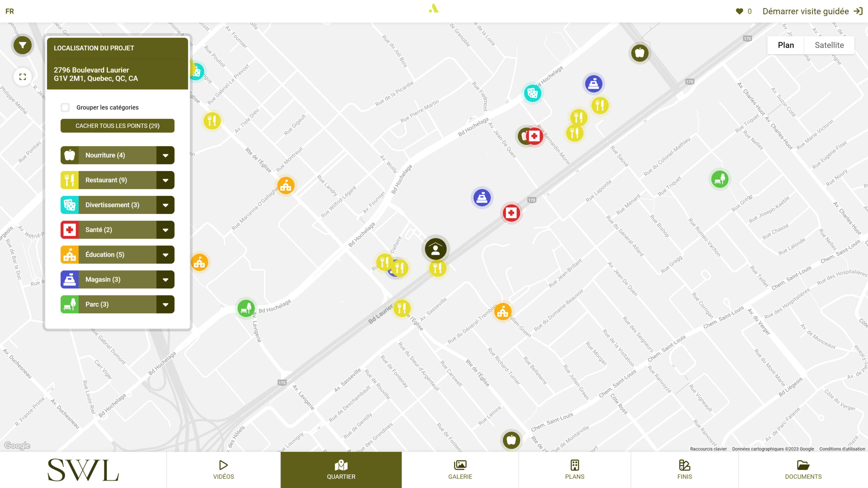Switch map to Satellite view

(829, 45)
